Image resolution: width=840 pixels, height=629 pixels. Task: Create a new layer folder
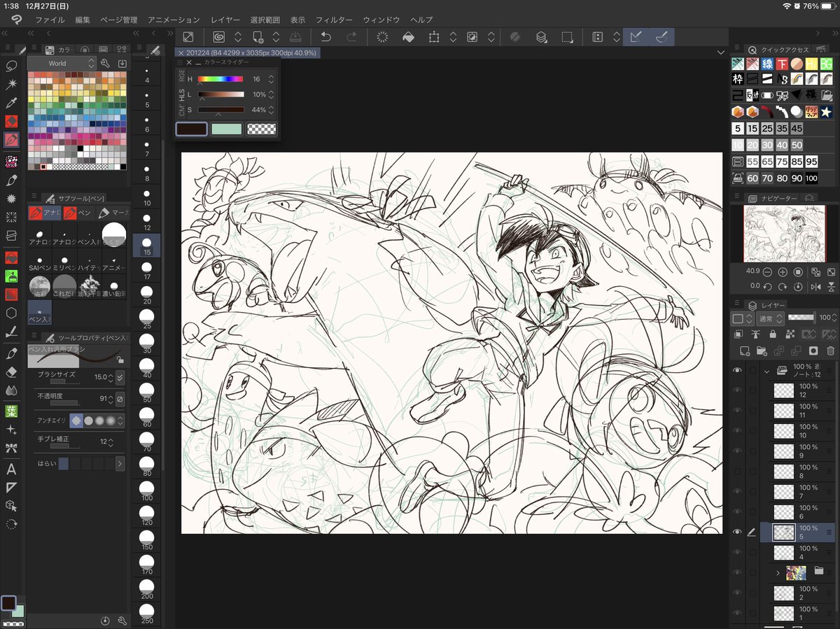(x=762, y=351)
